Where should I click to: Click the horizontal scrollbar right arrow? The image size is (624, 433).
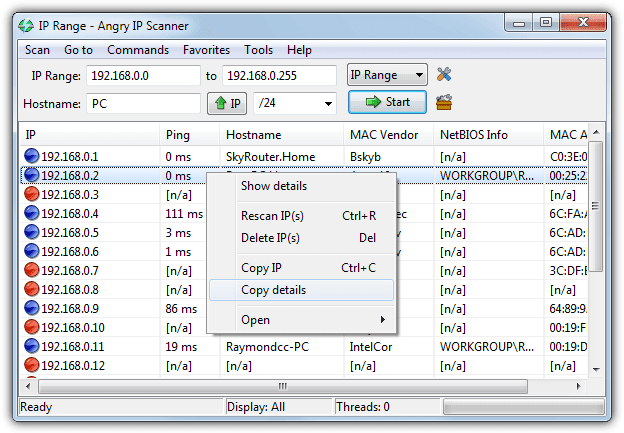[x=579, y=386]
